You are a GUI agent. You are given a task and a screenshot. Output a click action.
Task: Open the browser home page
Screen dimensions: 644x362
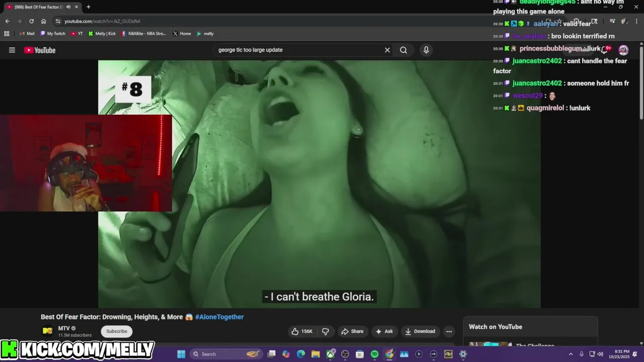[44, 21]
